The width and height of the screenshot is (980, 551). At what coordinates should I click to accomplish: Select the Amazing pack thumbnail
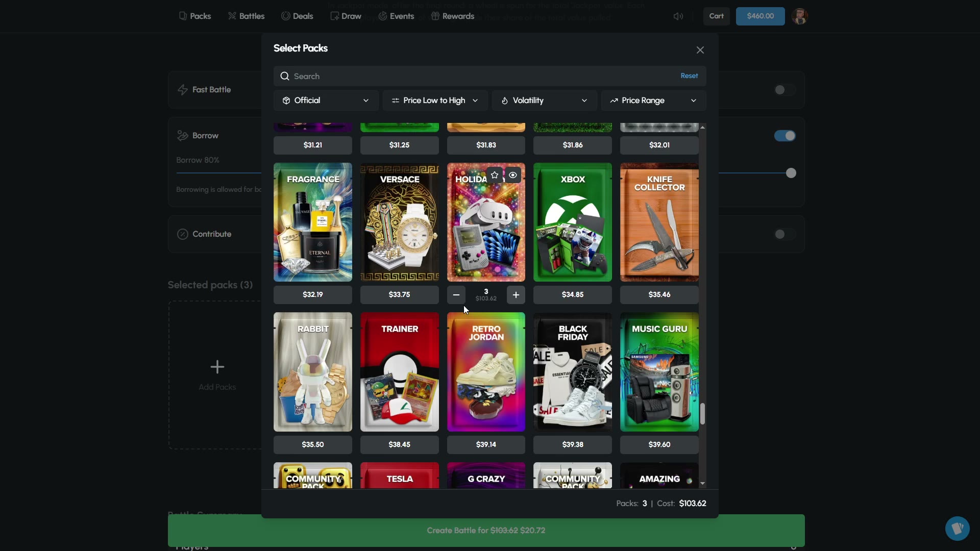pyautogui.click(x=659, y=475)
